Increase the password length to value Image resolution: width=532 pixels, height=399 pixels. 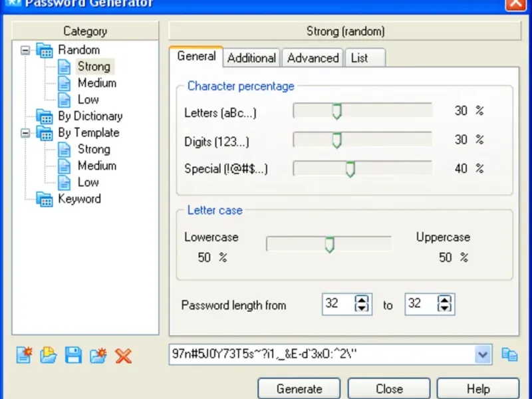444,300
